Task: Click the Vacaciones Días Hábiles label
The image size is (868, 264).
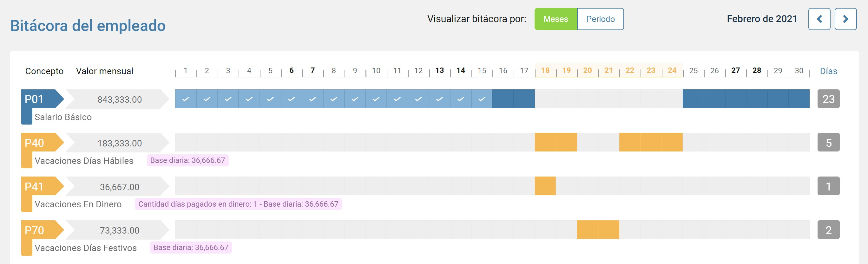Action: [x=84, y=161]
